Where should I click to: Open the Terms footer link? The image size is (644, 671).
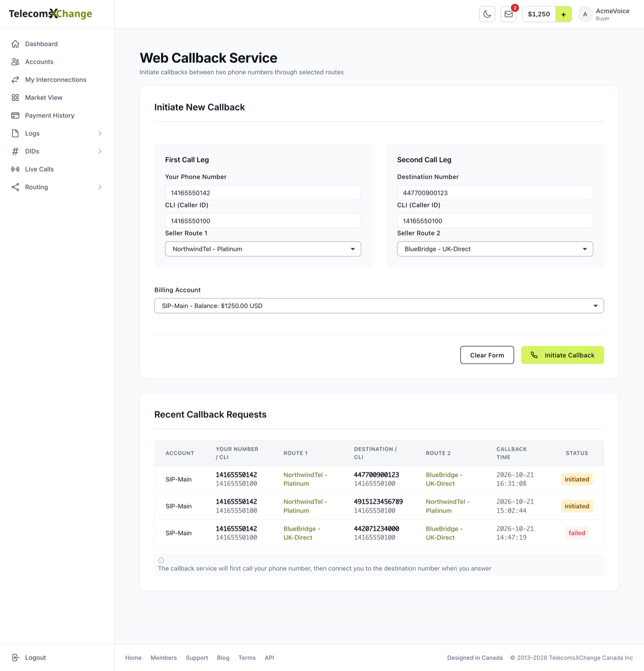point(247,658)
